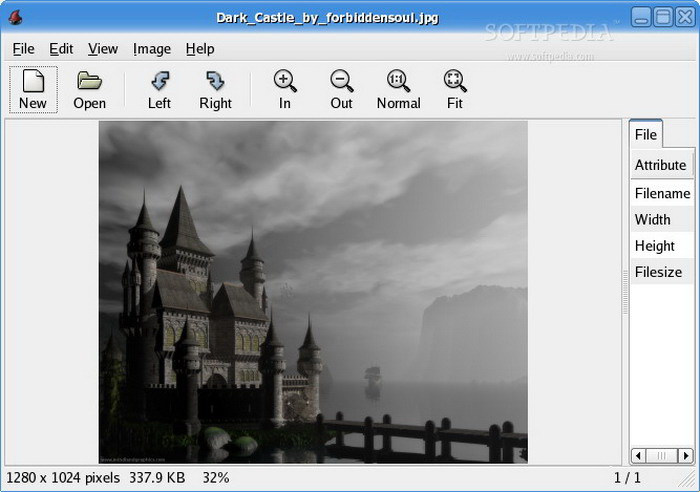Minimize the image viewer window
This screenshot has height=492, width=700.
point(641,17)
